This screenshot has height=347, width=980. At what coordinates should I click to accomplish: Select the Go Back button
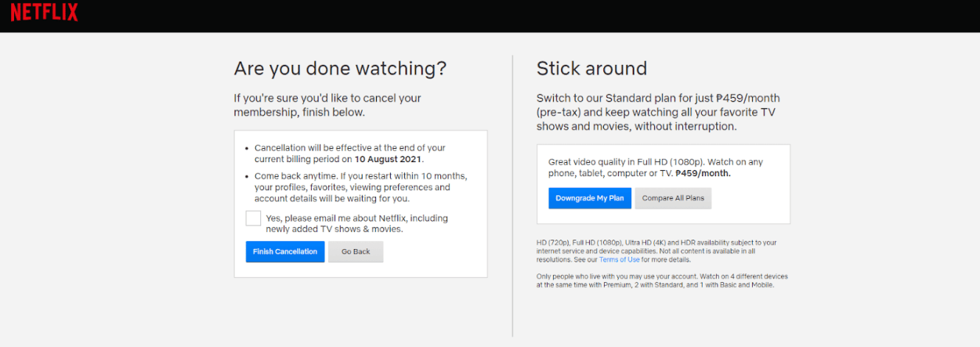[356, 251]
